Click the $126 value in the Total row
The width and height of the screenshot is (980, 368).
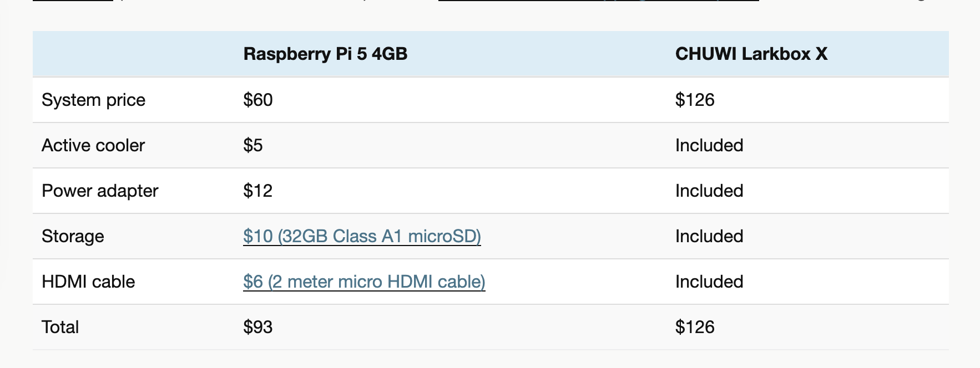(x=695, y=327)
